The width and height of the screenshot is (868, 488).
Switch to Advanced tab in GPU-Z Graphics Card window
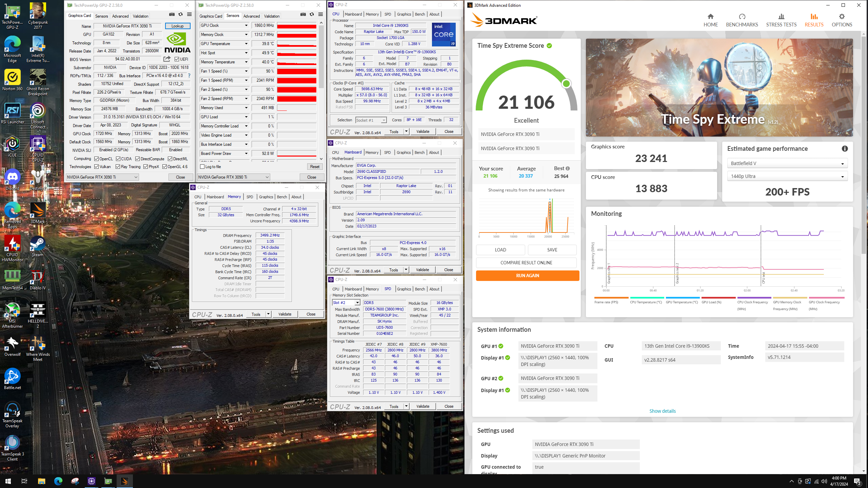point(120,16)
